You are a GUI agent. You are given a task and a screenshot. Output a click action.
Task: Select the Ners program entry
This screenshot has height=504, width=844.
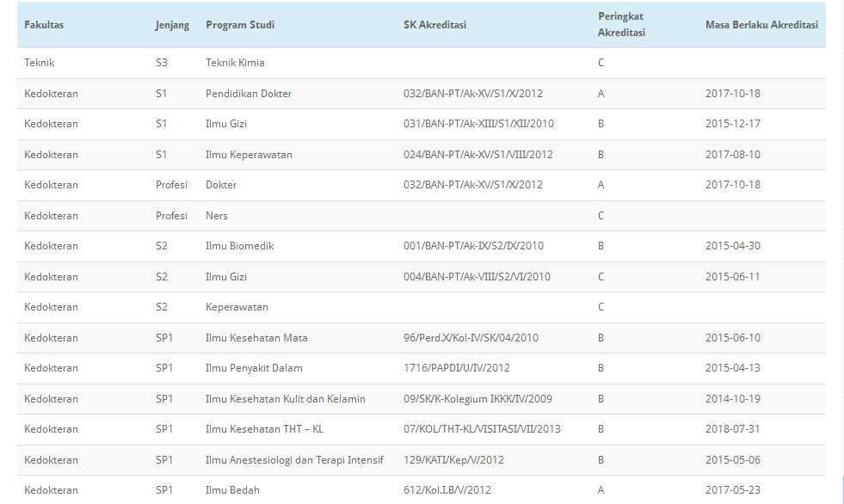217,216
